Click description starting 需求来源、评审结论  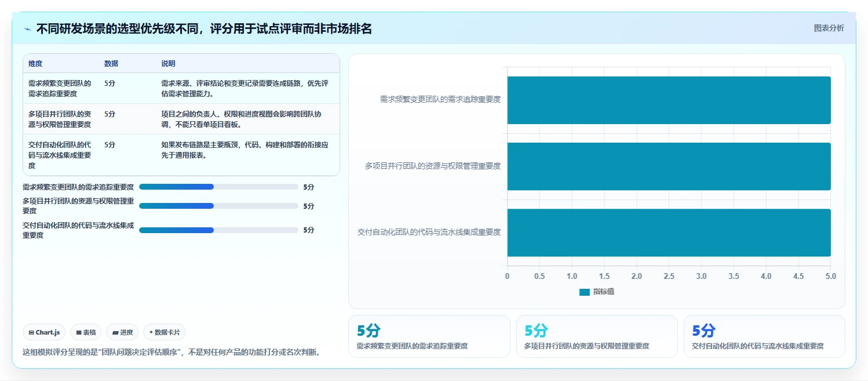(245, 88)
